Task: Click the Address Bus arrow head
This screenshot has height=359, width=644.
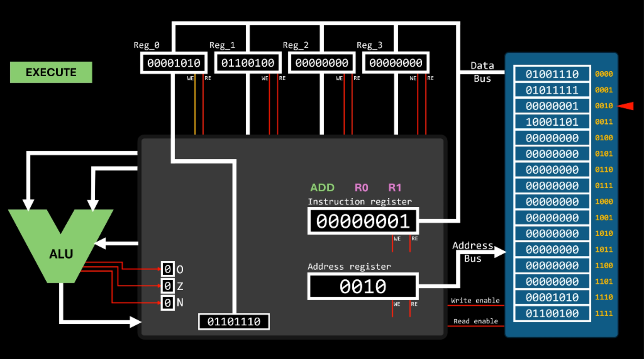Action: point(500,252)
